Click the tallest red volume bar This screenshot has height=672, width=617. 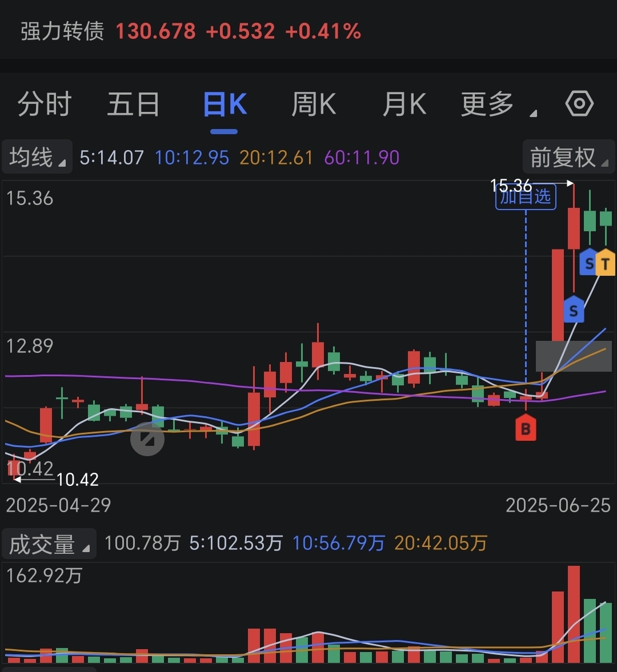point(574,614)
